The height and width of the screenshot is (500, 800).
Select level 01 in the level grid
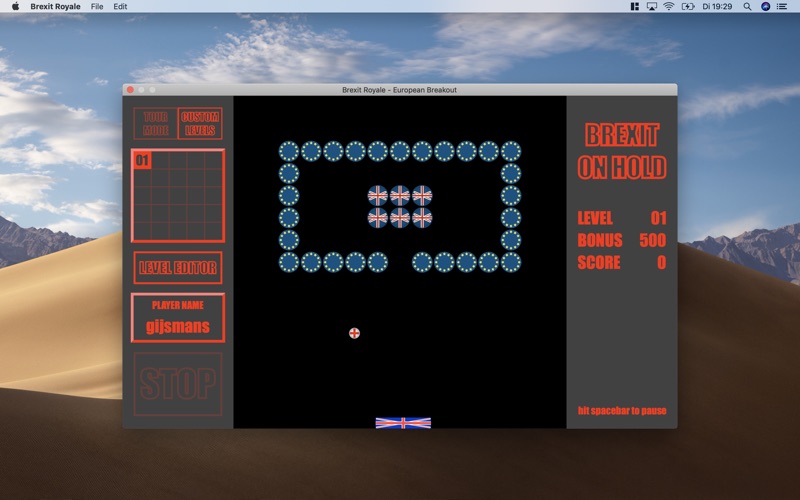[142, 161]
